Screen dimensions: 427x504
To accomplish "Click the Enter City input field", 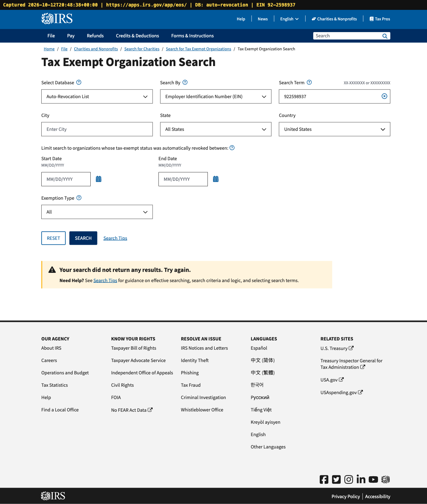I will [97, 129].
